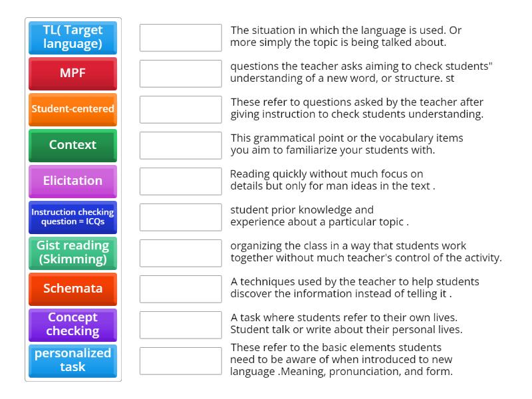This screenshot has width=532, height=399.
Task: Select the answer slot for concept checking questions
Action: point(180,74)
